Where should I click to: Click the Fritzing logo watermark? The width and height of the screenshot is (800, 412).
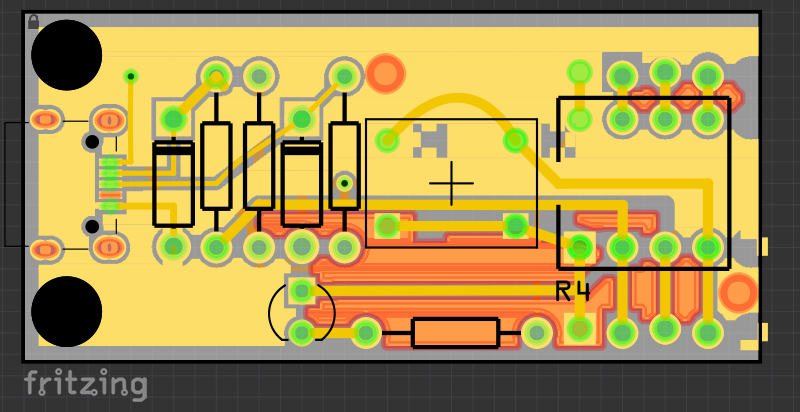click(x=85, y=385)
